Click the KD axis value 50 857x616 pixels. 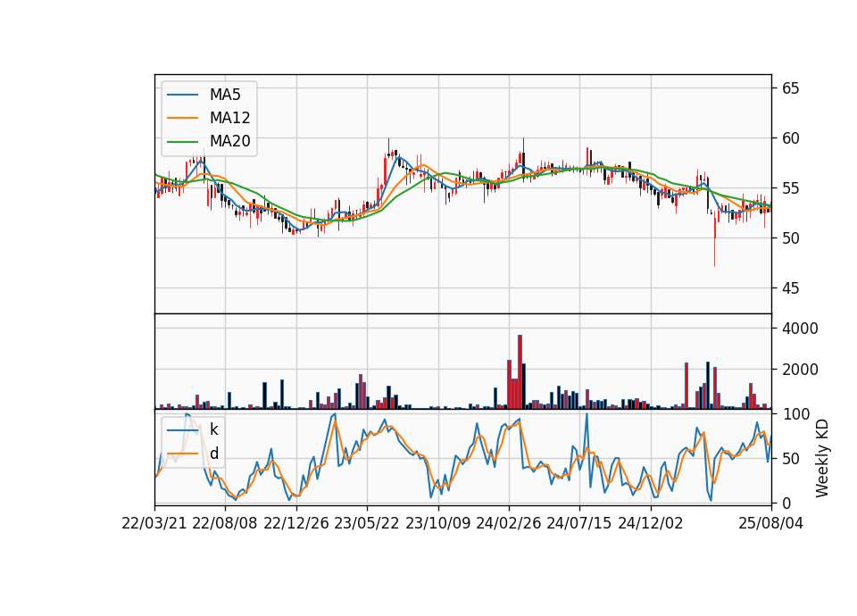coord(790,459)
